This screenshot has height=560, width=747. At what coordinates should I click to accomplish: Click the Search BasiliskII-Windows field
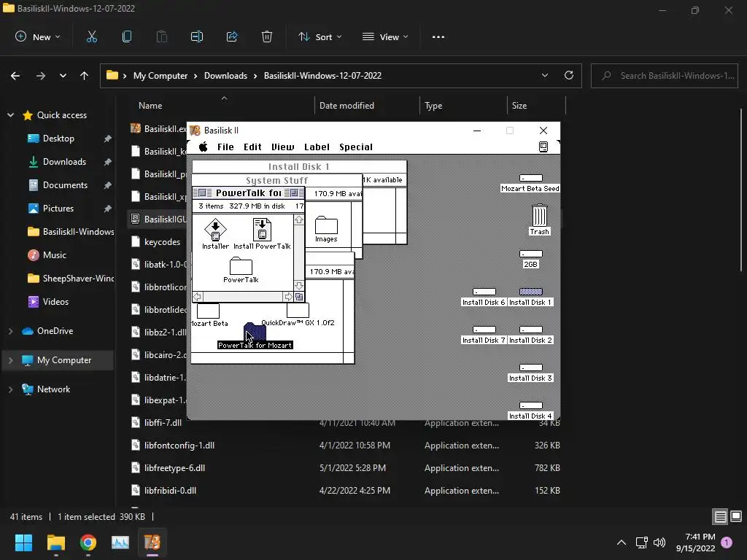[665, 76]
